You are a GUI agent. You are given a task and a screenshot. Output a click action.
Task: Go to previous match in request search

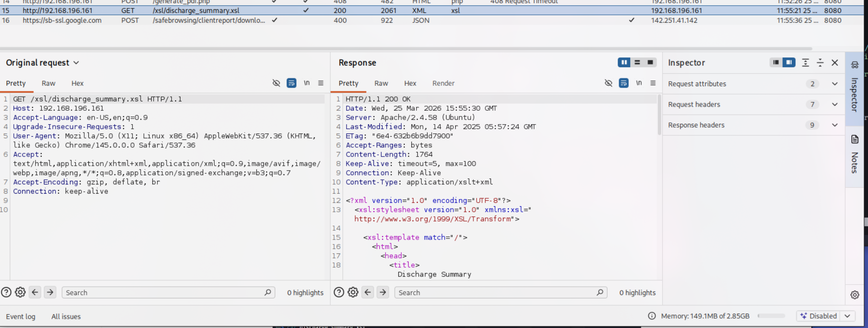point(35,292)
